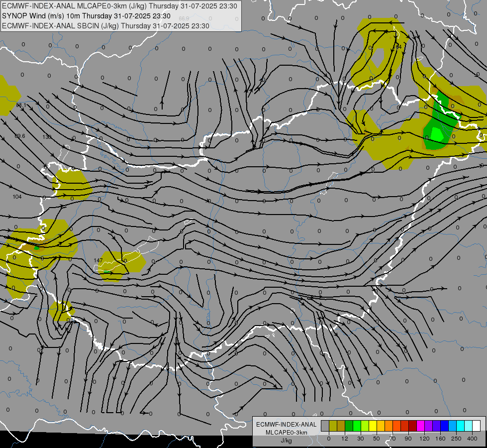The height and width of the screenshot is (448, 487).
Task: Click the dark green legend swatch after 12
Action: pos(349,426)
